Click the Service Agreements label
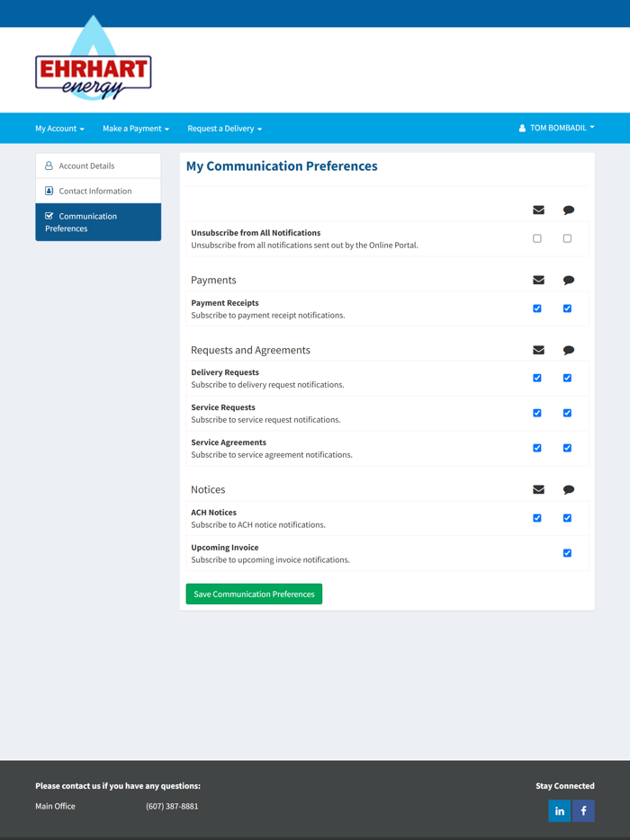 click(229, 442)
